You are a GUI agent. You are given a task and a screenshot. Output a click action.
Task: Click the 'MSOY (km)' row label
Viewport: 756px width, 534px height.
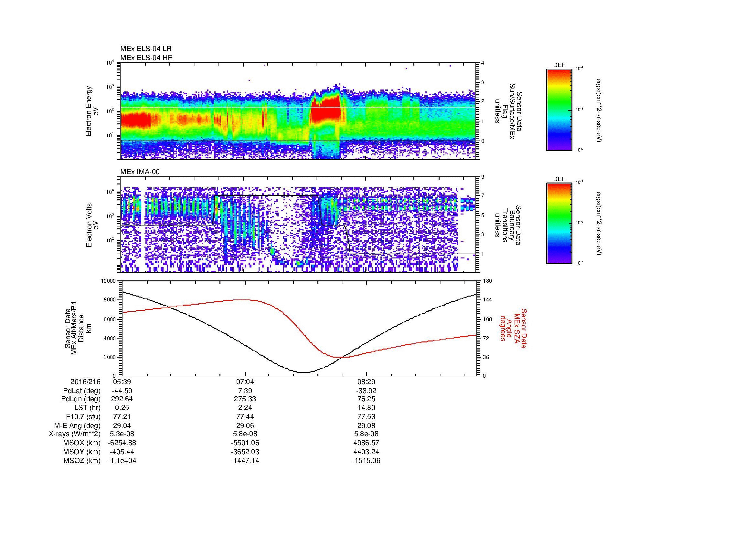82,452
